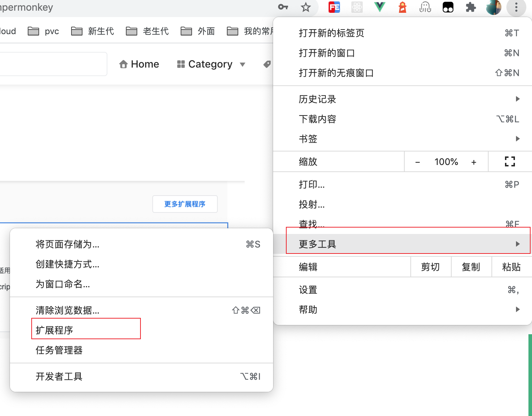Expand the 更多工具 submenu
532x416 pixels.
(403, 244)
